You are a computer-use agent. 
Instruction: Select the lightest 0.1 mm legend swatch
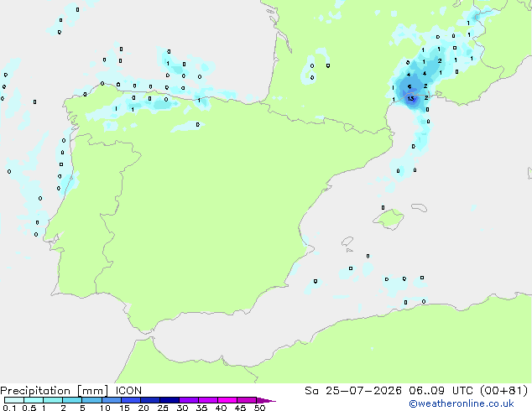point(14,400)
